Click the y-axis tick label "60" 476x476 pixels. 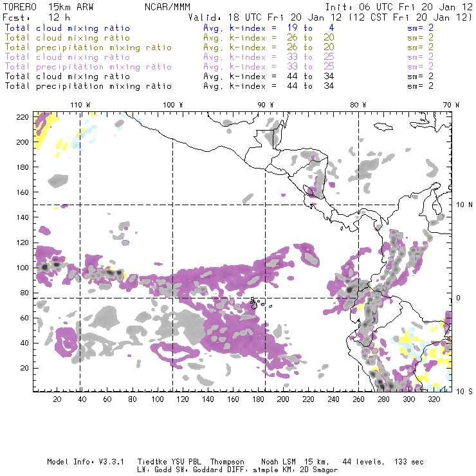click(24, 318)
